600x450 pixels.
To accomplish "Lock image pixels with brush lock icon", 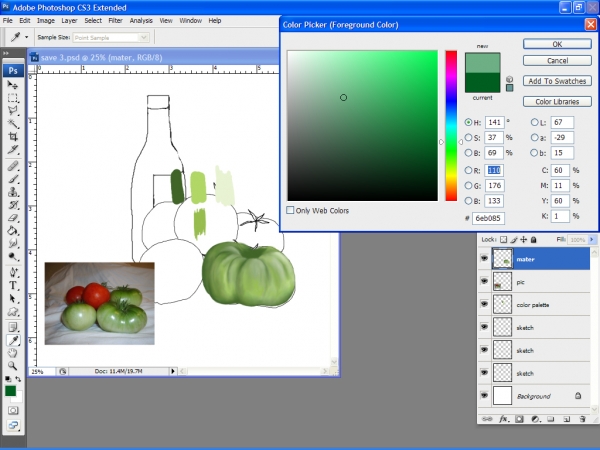I will pyautogui.click(x=514, y=240).
